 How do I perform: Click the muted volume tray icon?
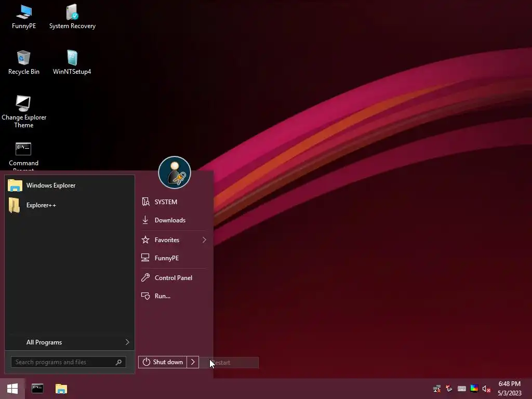coord(486,389)
